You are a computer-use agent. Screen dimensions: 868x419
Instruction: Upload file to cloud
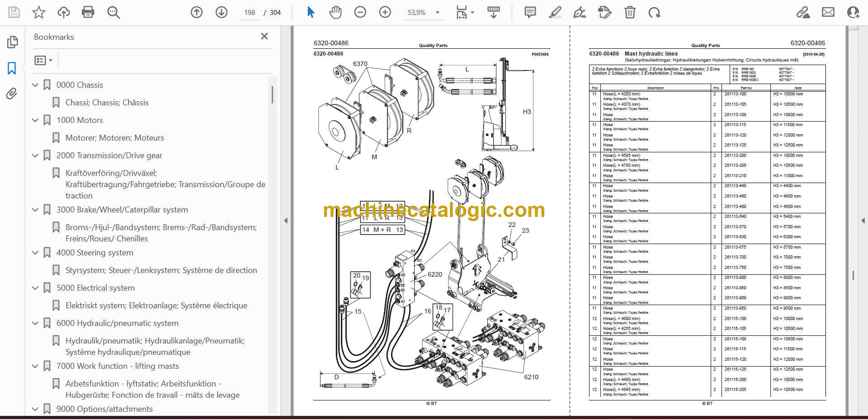point(64,12)
